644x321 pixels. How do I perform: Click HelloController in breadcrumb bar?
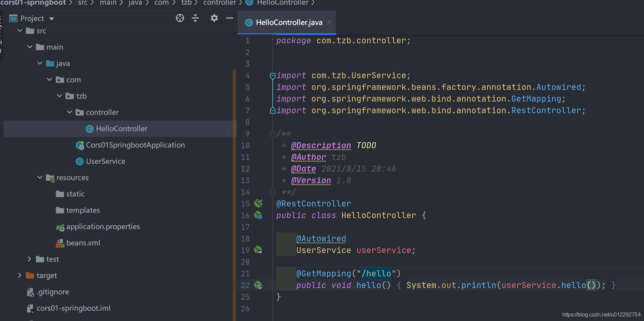283,3
